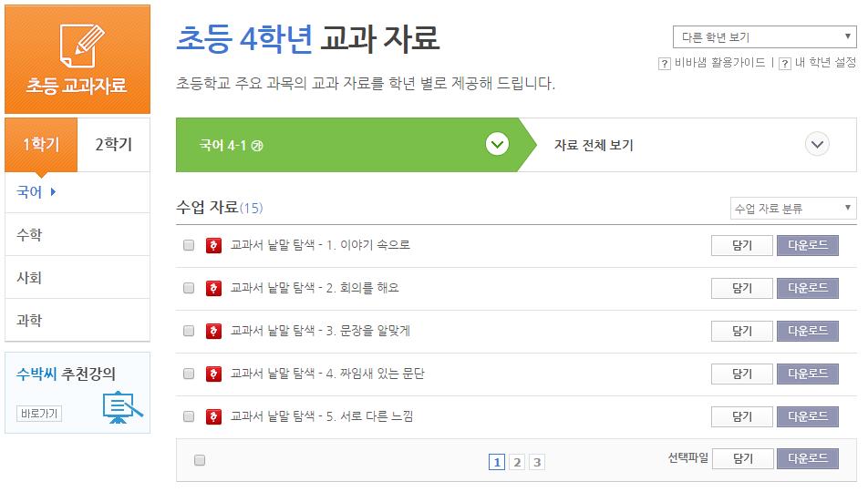The image size is (868, 492).
Task: Expand the 국어 4-1 green chevron
Action: (497, 145)
